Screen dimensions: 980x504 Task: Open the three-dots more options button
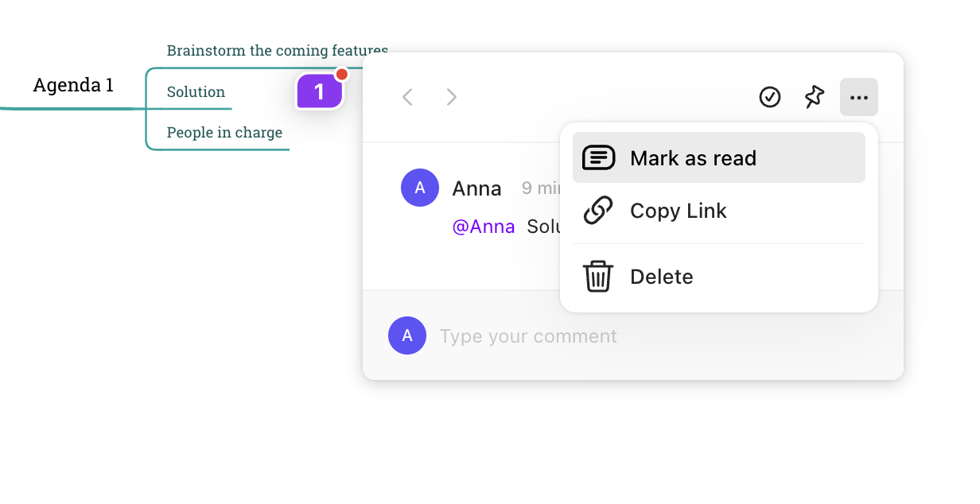click(858, 97)
